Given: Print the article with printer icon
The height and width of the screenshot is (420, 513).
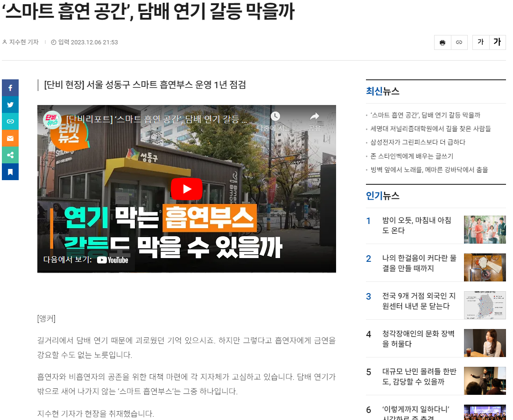Looking at the screenshot, I should pos(443,42).
